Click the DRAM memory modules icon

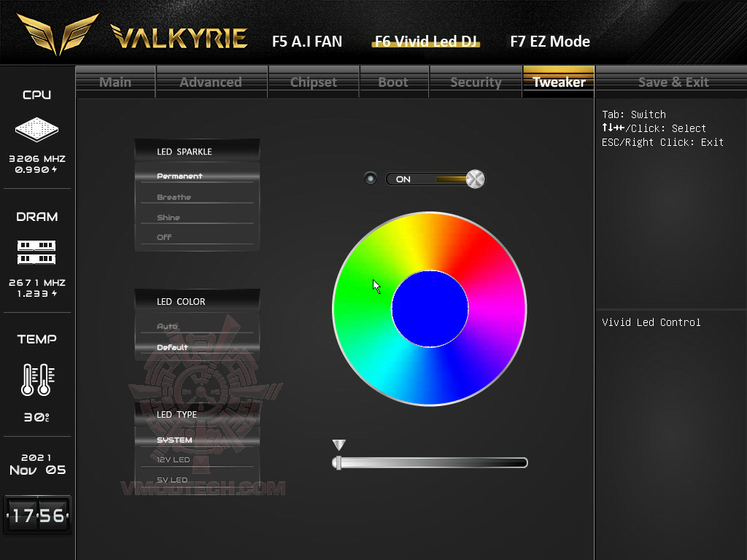pos(36,252)
